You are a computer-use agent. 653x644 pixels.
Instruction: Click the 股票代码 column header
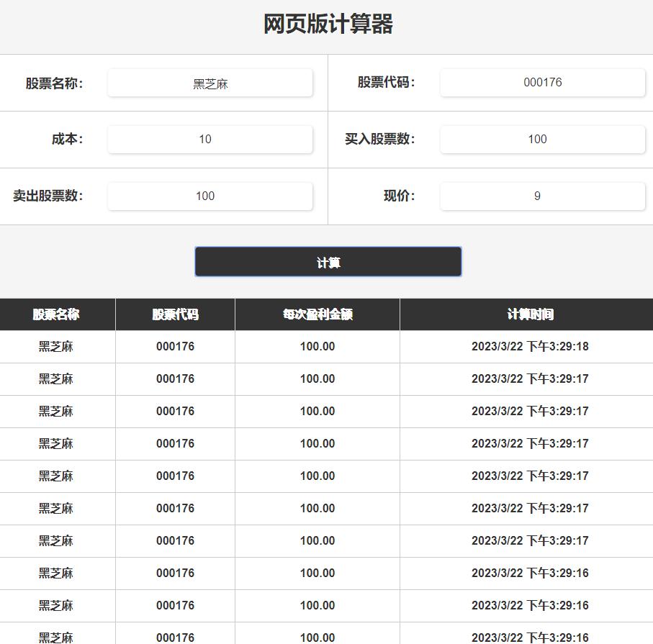[x=174, y=314]
